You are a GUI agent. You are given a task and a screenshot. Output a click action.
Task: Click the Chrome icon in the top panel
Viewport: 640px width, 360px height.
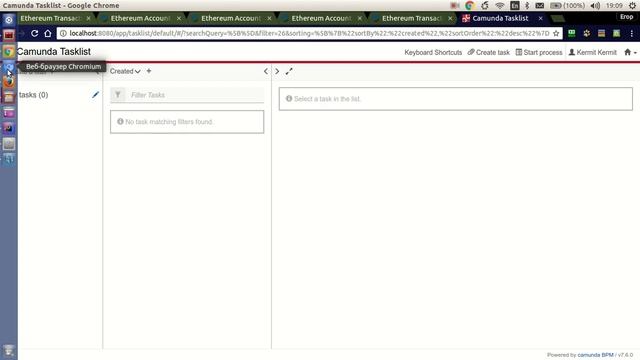tap(469, 6)
